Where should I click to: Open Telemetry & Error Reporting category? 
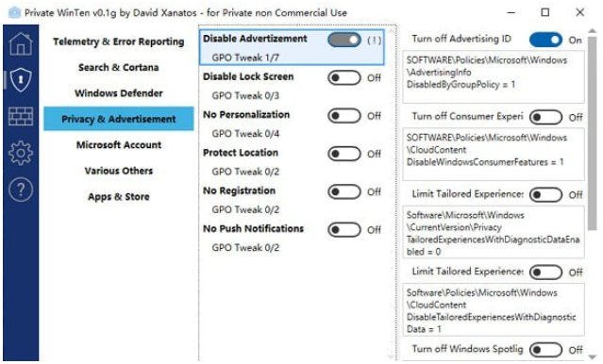click(119, 41)
